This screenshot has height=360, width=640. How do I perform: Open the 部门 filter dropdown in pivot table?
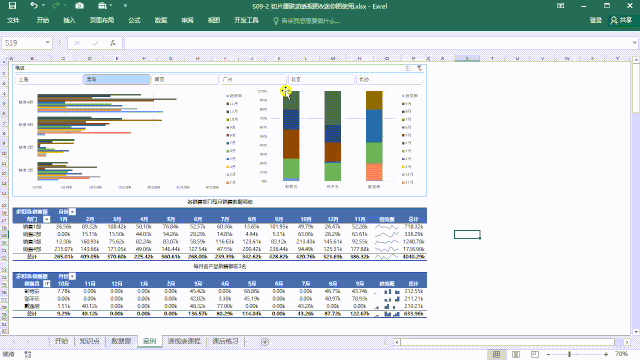click(x=47, y=219)
